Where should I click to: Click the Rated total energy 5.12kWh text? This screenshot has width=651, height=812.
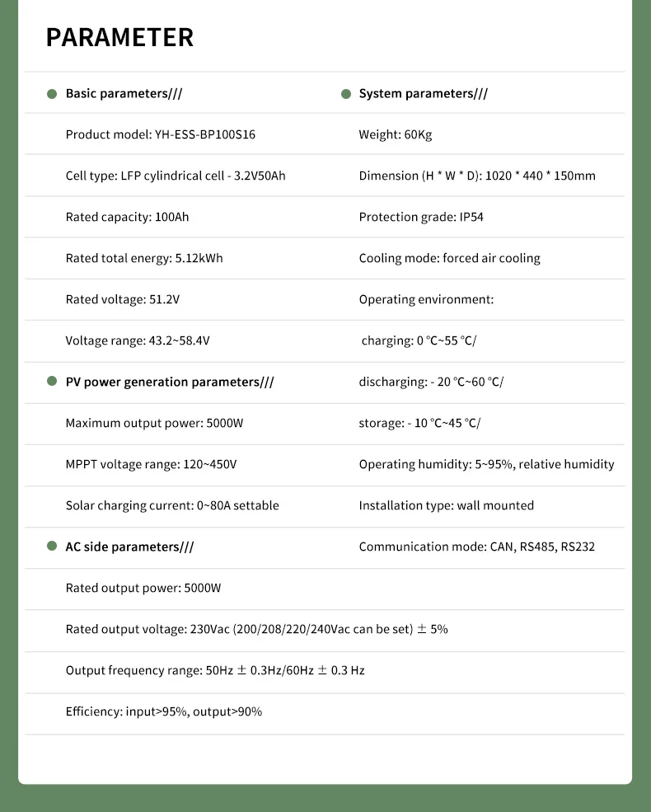[144, 259]
